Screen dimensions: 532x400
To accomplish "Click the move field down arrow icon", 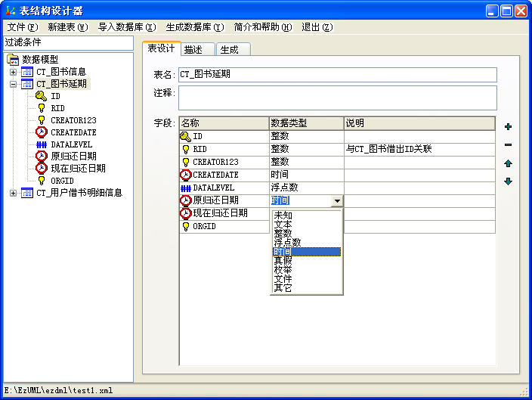I will (508, 181).
